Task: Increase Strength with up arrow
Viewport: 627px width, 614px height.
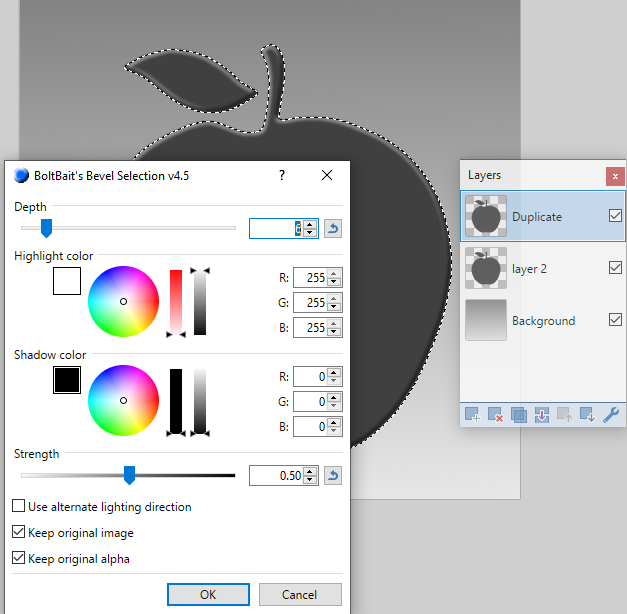Action: pos(310,472)
